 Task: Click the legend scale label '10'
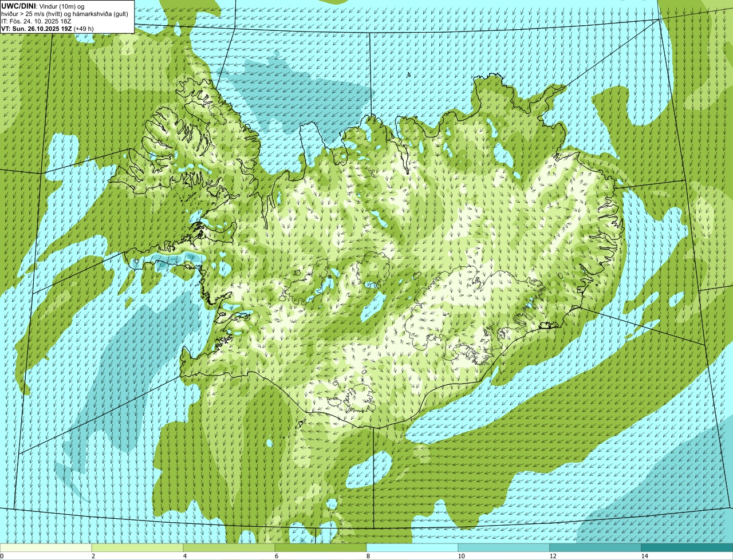[x=461, y=556]
